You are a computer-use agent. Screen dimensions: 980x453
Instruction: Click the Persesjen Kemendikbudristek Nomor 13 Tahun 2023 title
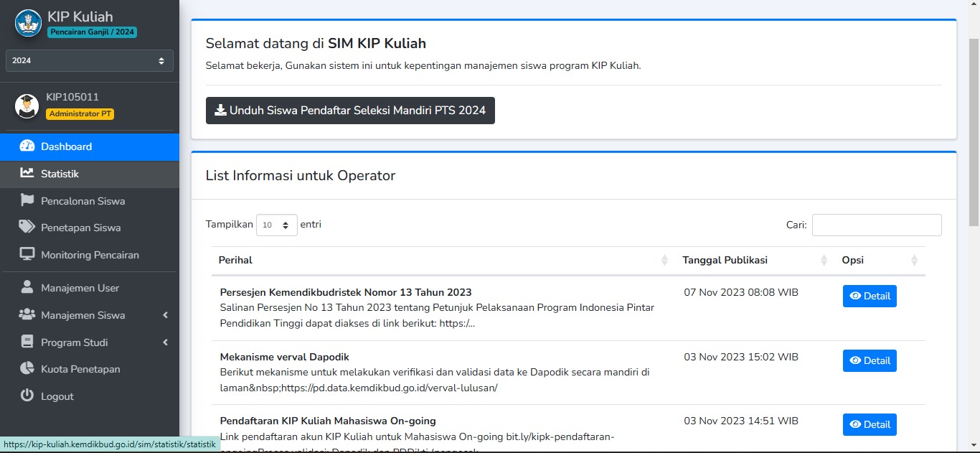[x=346, y=292]
